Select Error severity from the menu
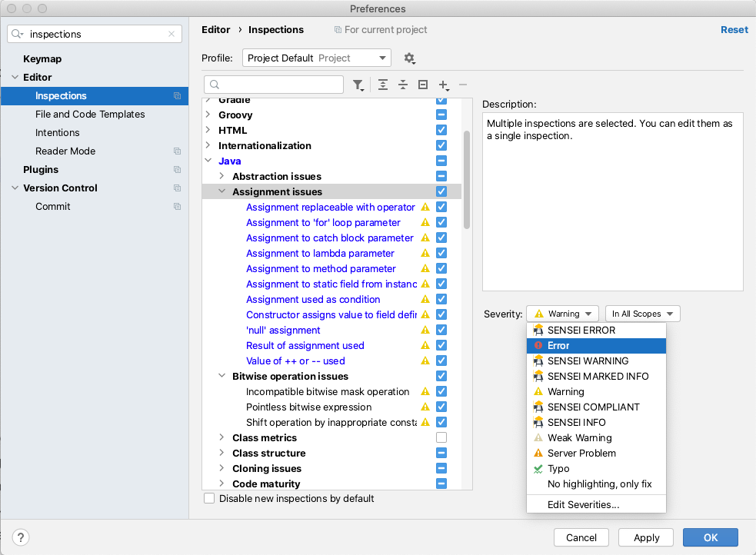756x555 pixels. 596,345
